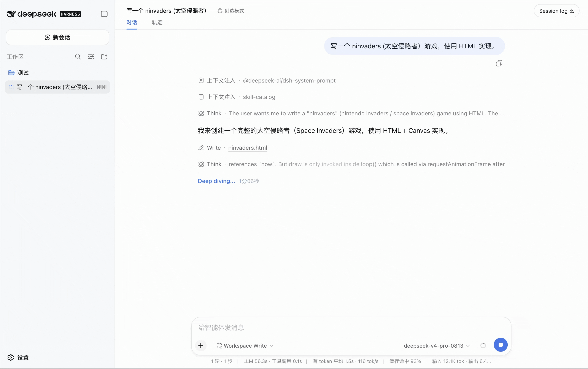Start a 新会话
Screen dimensions: 588x369
[x=57, y=37]
